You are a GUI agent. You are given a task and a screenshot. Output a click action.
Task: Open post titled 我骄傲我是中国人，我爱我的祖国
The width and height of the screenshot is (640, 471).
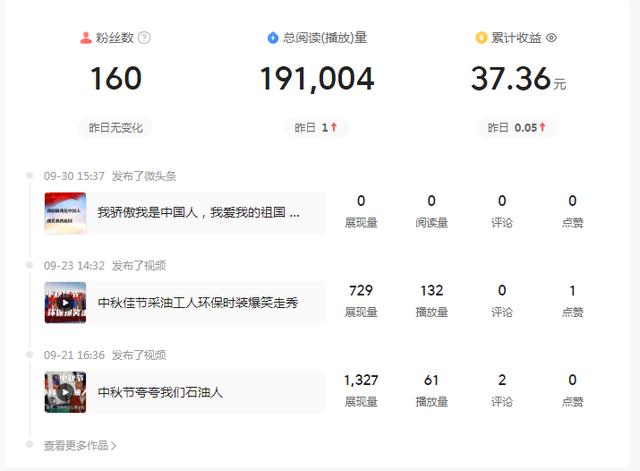tap(198, 213)
